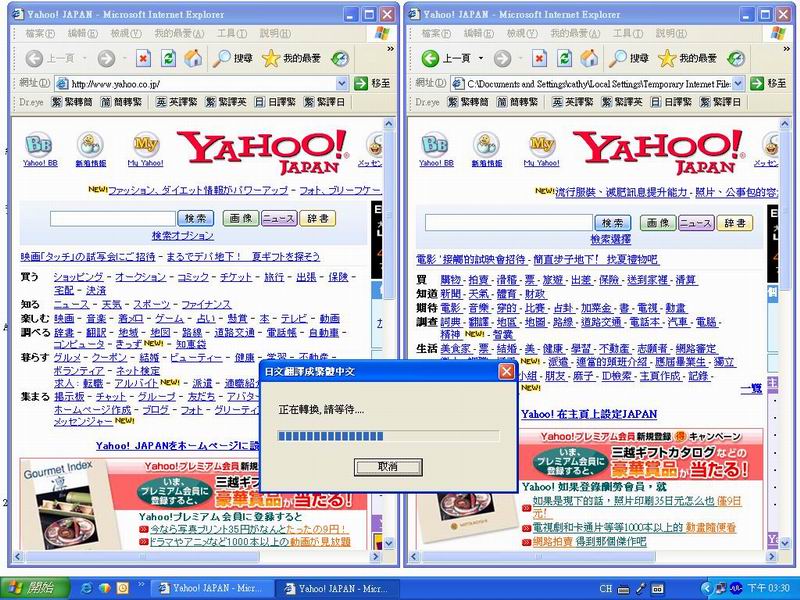Open 檢視(V) menu in left IE window

pos(126,34)
